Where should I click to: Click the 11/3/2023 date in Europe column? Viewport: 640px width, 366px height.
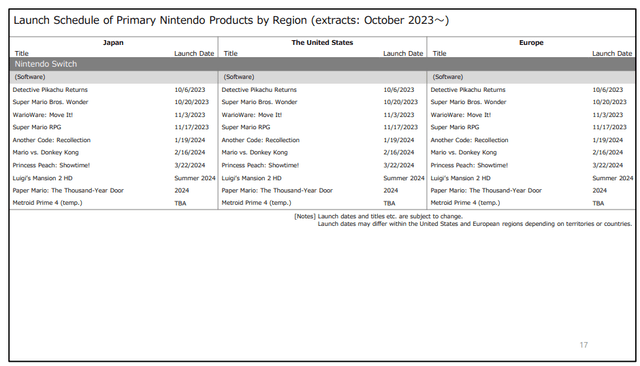608,115
